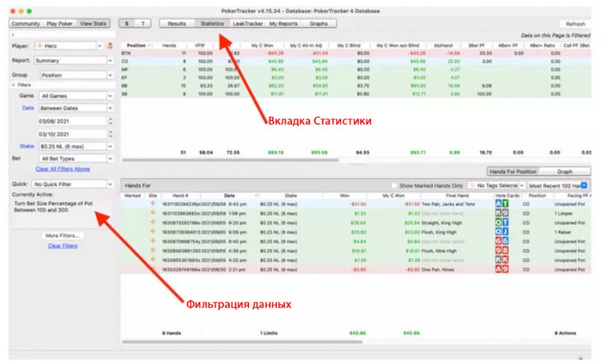The height and width of the screenshot is (364, 601).
Task: Select the Straight, King High hand row
Action: click(356, 223)
